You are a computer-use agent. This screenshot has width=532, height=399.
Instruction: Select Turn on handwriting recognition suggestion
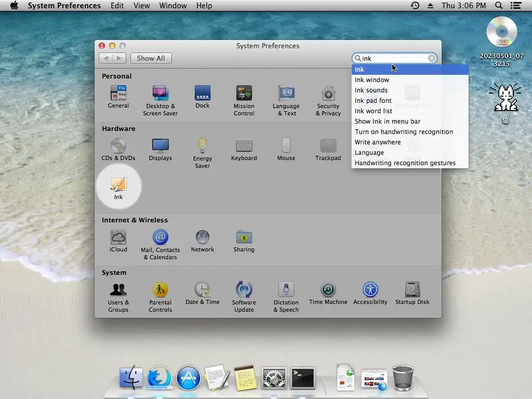(410, 131)
